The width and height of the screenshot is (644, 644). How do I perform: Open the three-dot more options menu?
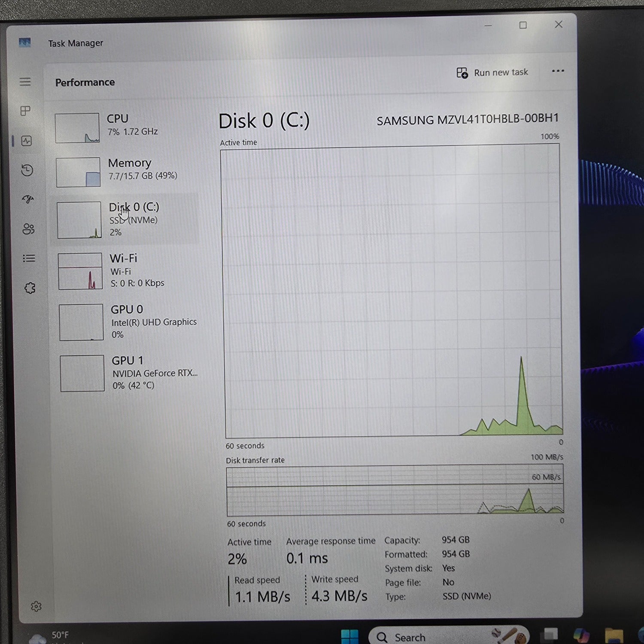click(558, 71)
